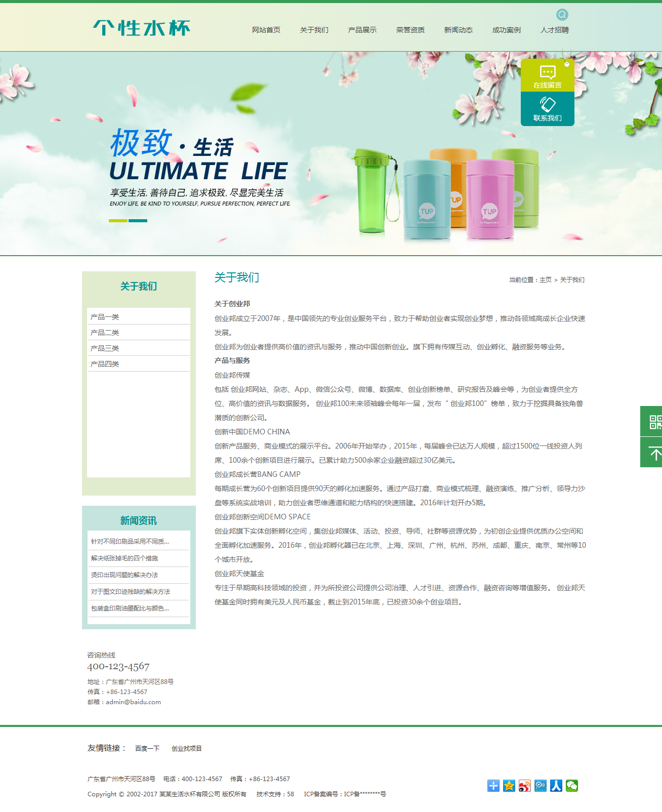Open 产品四类 sidebar category

pos(105,364)
